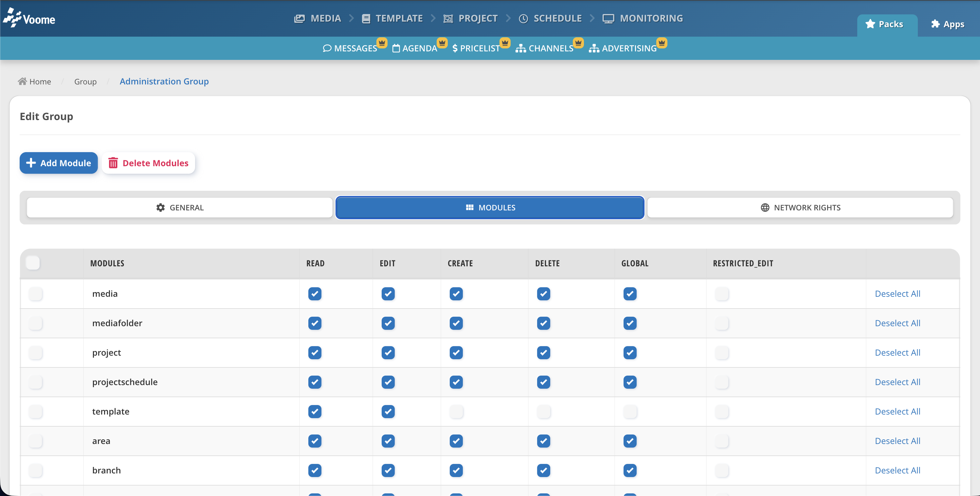This screenshot has height=496, width=980.
Task: Open the MEDIA menu item
Action: pos(318,18)
